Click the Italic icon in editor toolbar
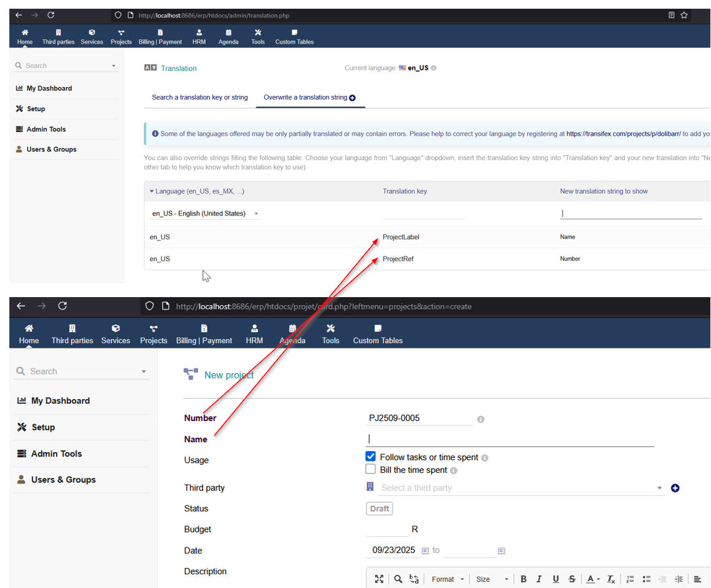711x588 pixels. click(539, 579)
